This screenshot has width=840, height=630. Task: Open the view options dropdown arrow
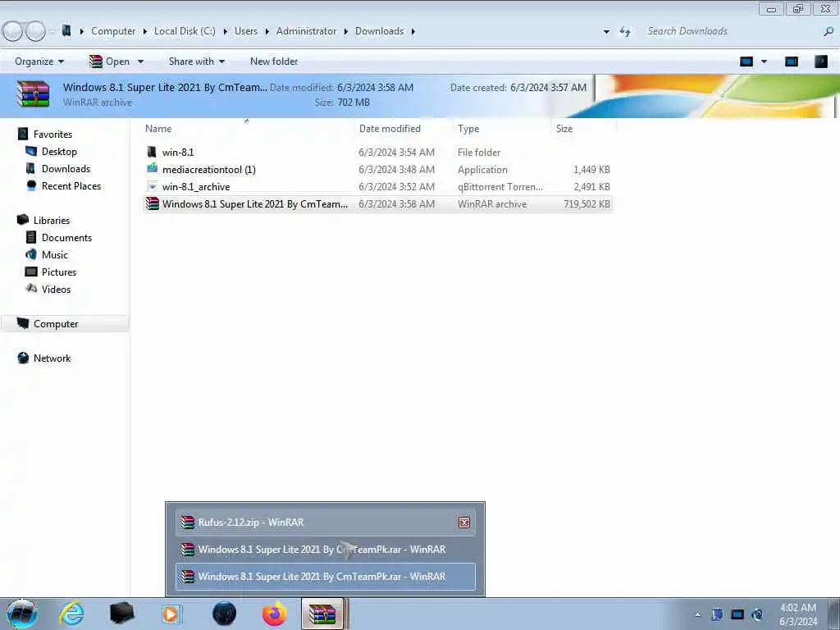[x=764, y=62]
